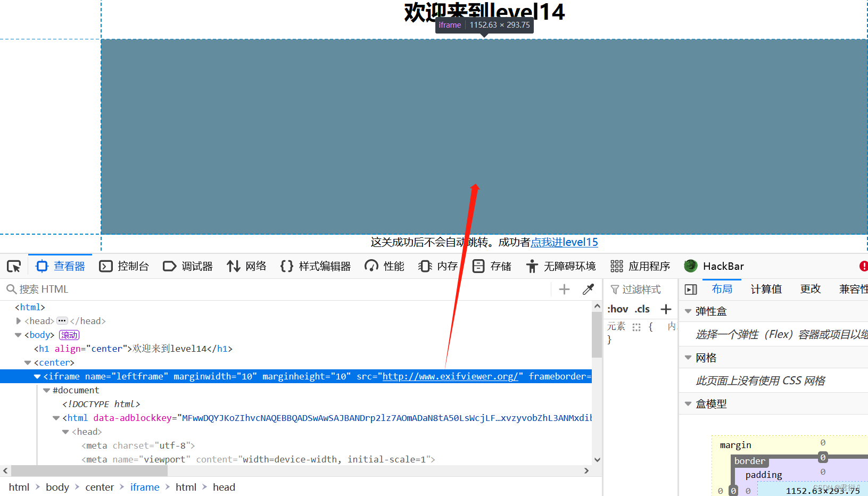Open the 无障碍环境 accessibility tab
This screenshot has height=496, width=868.
(x=561, y=266)
